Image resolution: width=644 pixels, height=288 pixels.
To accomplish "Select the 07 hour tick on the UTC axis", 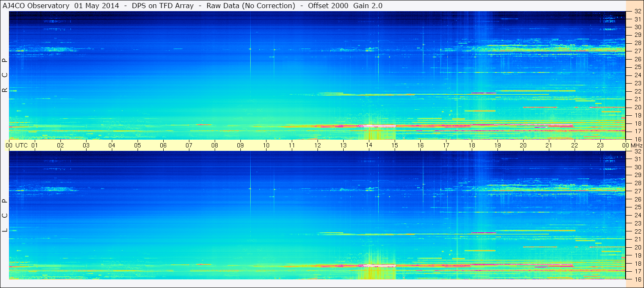I will pyautogui.click(x=189, y=145).
